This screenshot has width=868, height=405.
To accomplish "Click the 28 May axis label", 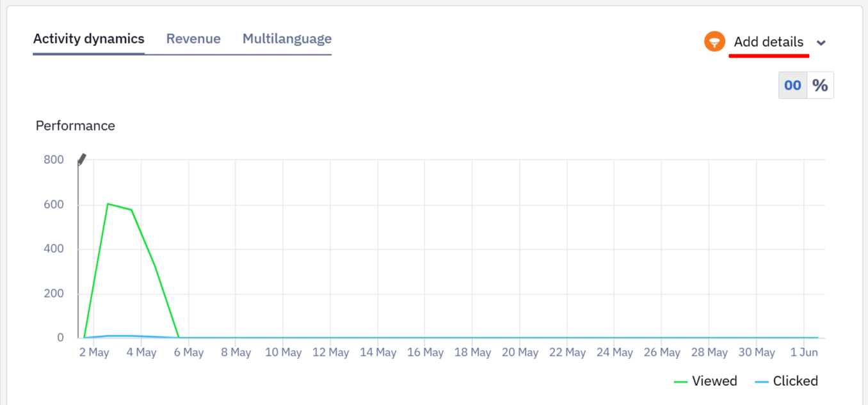I will click(709, 353).
